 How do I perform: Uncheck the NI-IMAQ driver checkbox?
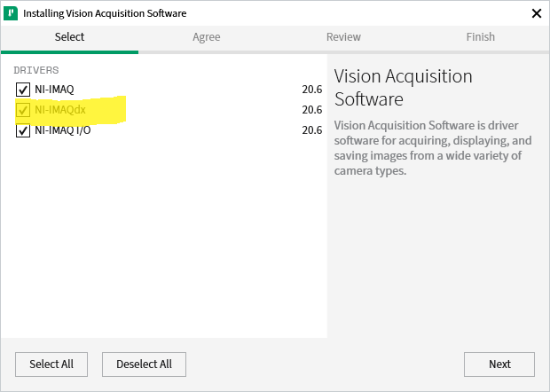(23, 90)
